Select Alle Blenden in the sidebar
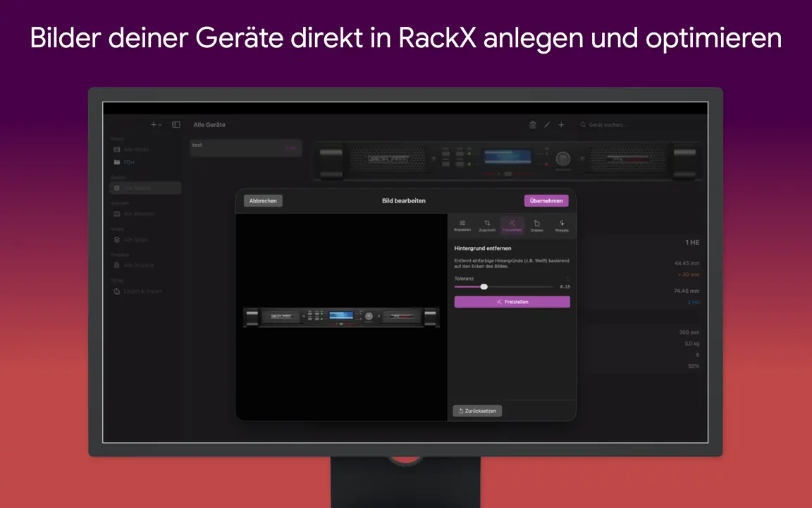Image resolution: width=812 pixels, height=508 pixels. tap(145, 214)
